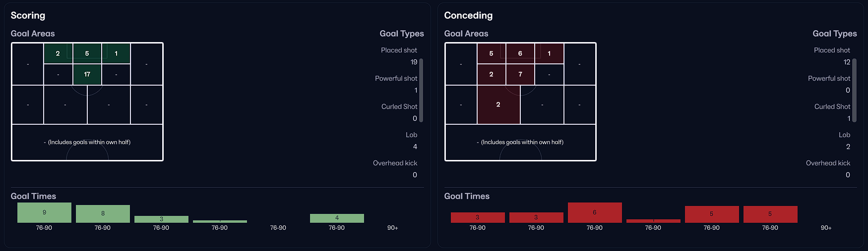The height and width of the screenshot is (251, 868).
Task: Click Overhead kick in Conceding Goal Types
Action: 828,163
